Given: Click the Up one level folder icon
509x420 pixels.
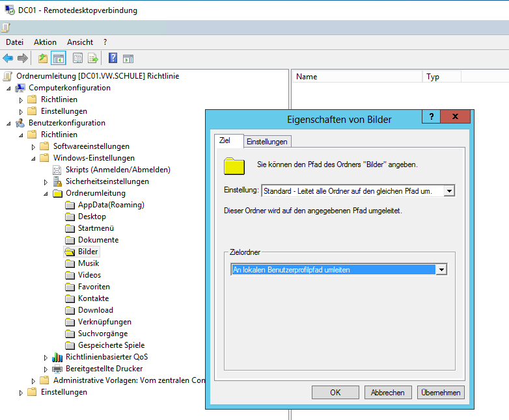Looking at the screenshot, I should point(43,59).
